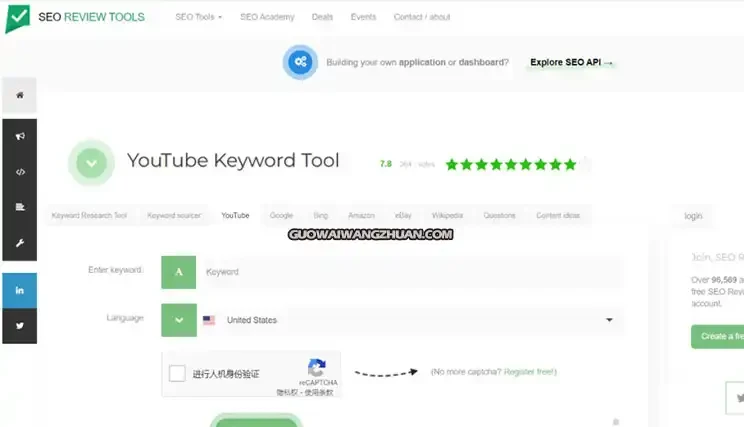
Task: Click the megaphone icon in sidebar
Action: pyautogui.click(x=19, y=136)
